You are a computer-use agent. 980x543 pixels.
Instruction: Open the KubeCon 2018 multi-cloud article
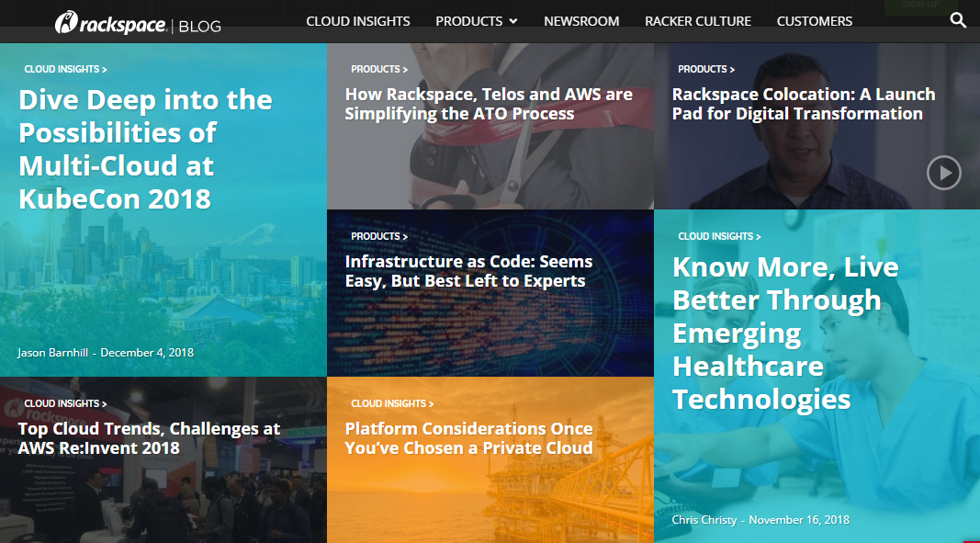coord(146,149)
